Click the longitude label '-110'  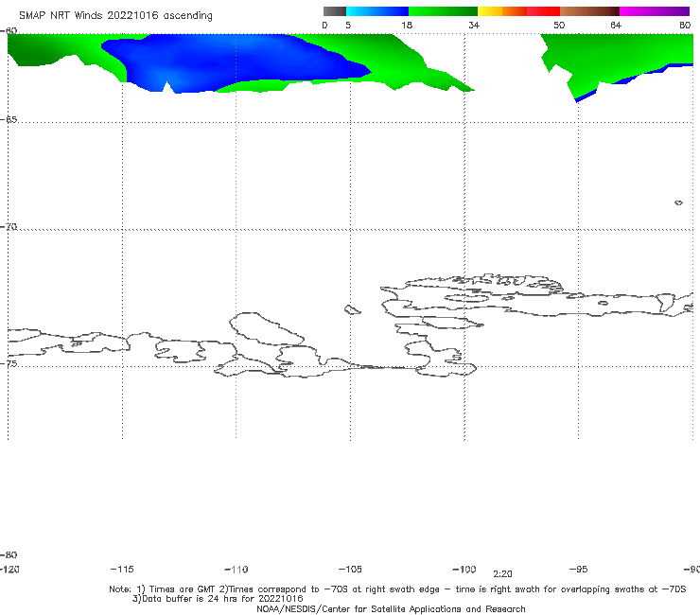pyautogui.click(x=236, y=570)
